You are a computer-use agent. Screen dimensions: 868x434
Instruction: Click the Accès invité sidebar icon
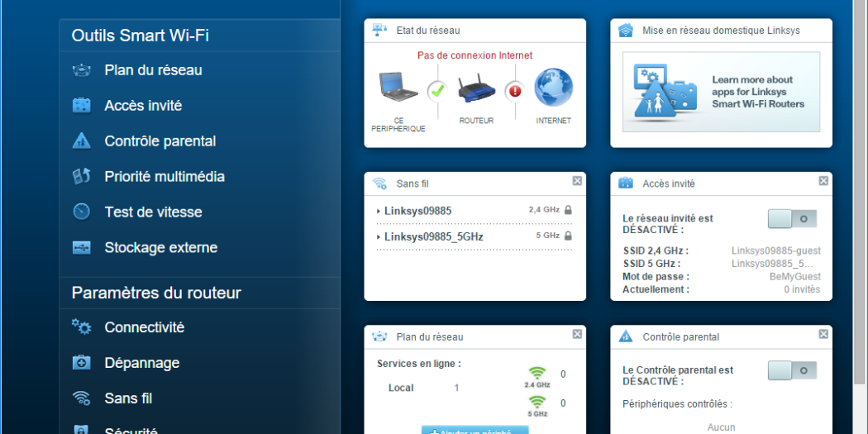pos(81,106)
